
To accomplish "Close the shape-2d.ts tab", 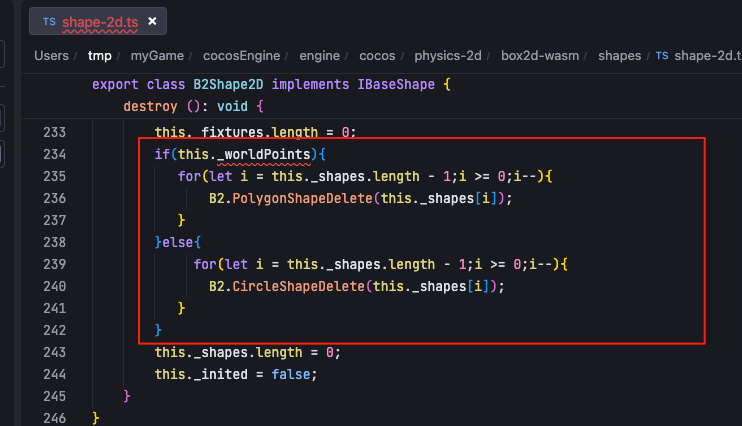I will point(152,21).
